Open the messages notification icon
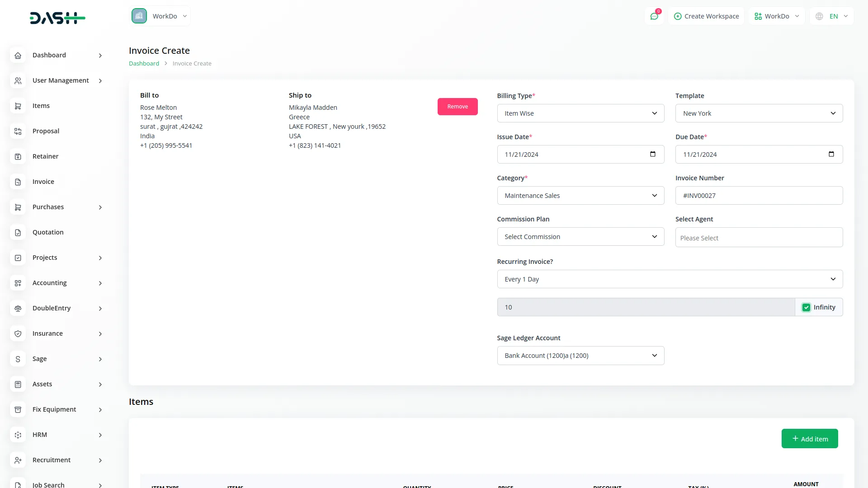Viewport: 868px width, 488px height. [x=654, y=16]
